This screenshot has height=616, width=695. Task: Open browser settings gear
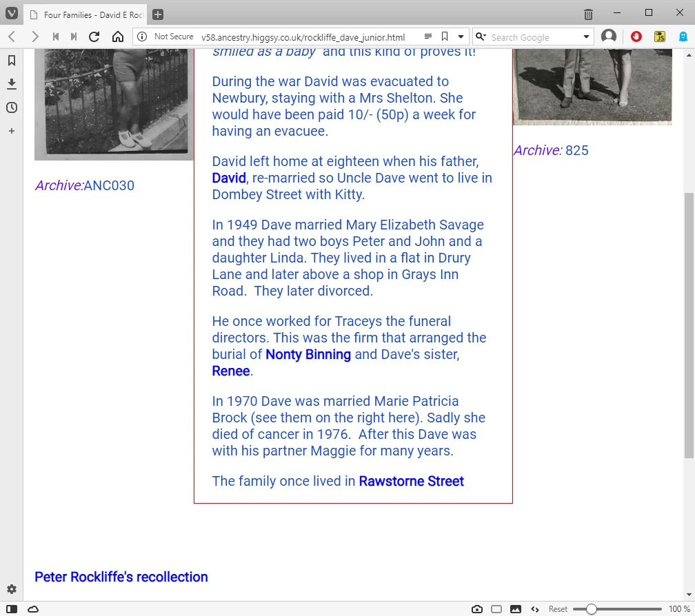(x=12, y=589)
